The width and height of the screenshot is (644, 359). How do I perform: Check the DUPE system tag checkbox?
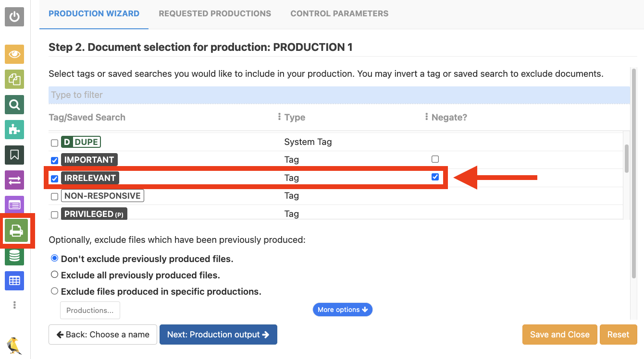[55, 143]
